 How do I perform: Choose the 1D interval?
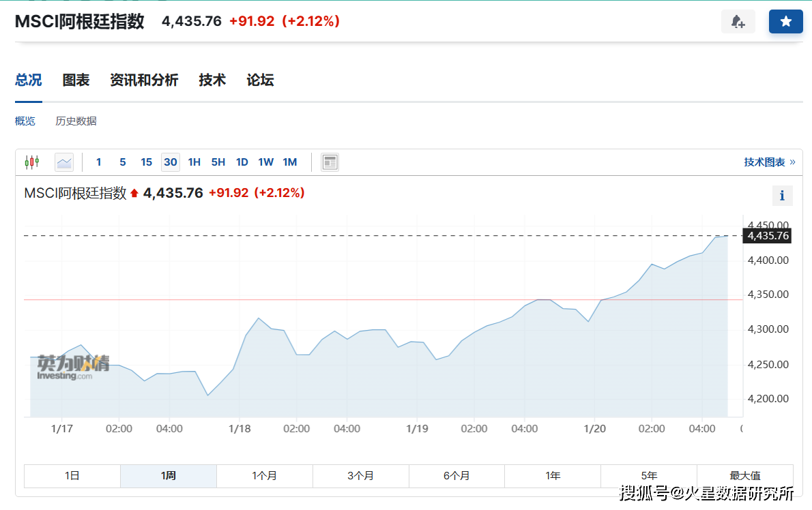click(x=242, y=162)
